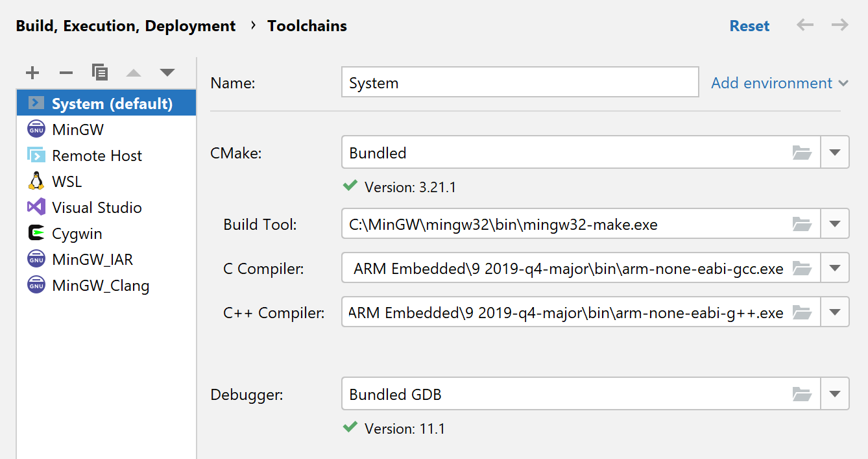The height and width of the screenshot is (459, 868).
Task: Open the Build, Execution, Deployment breadcrumb
Action: (125, 25)
